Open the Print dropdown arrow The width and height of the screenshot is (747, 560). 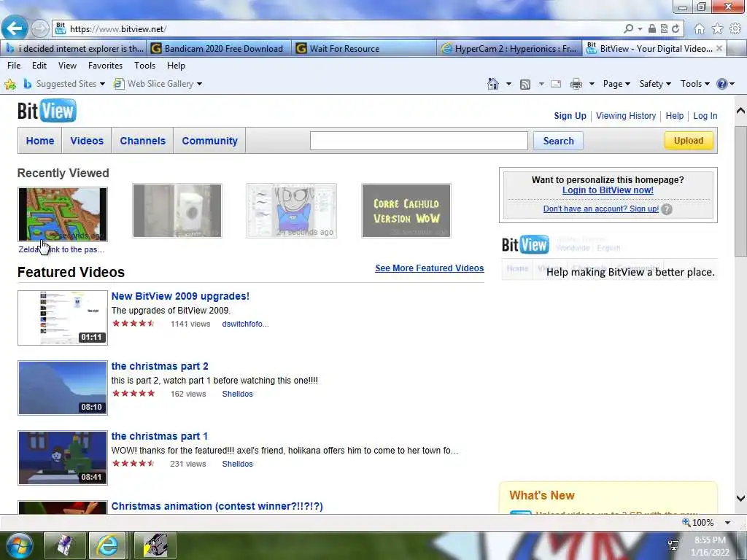coord(592,85)
